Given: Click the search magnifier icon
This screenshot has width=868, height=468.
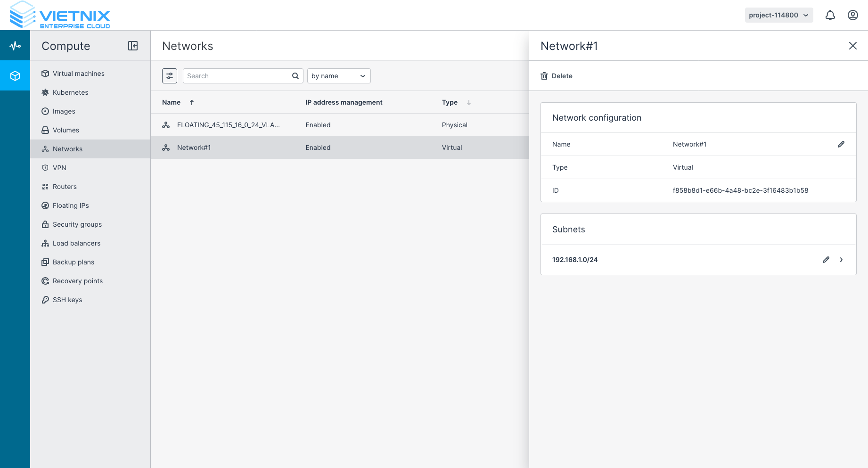Looking at the screenshot, I should [x=295, y=76].
